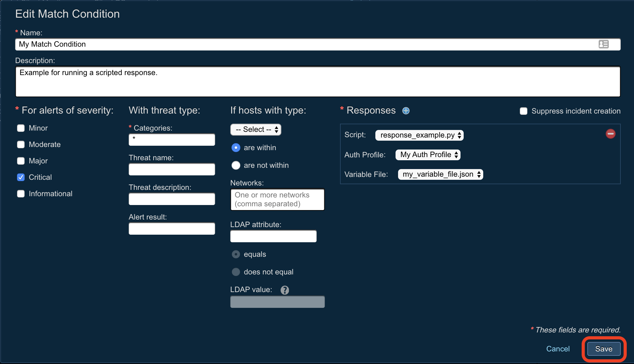Toggle Suppress incident creation checkbox
The image size is (634, 364).
click(523, 111)
